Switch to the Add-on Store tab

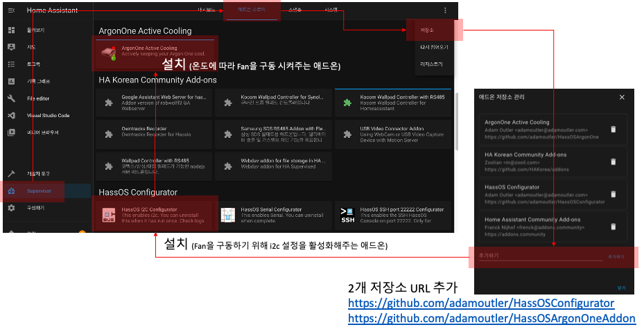(x=252, y=10)
